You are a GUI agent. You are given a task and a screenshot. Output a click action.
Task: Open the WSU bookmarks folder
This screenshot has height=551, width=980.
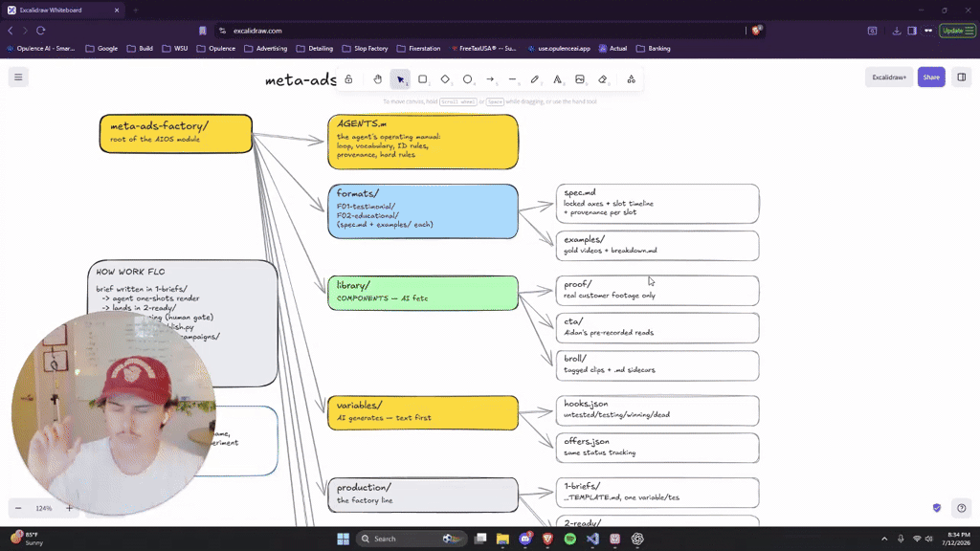(x=175, y=48)
